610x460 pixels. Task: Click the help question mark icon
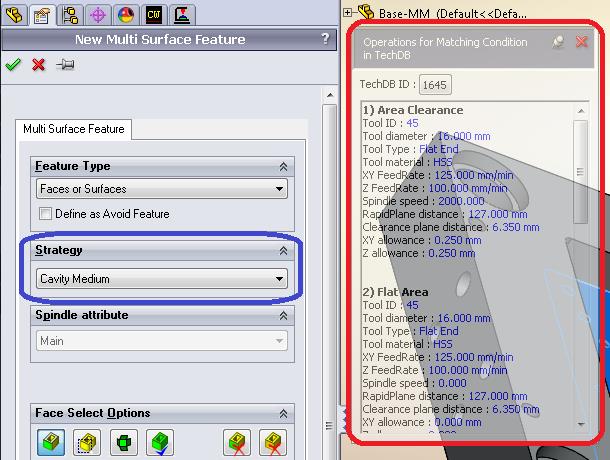(325, 40)
